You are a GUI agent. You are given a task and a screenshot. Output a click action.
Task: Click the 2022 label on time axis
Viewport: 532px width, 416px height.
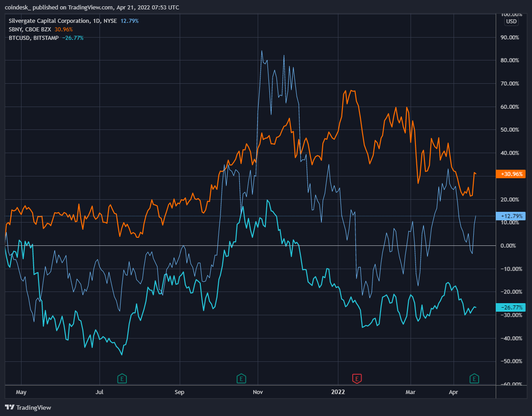338,392
